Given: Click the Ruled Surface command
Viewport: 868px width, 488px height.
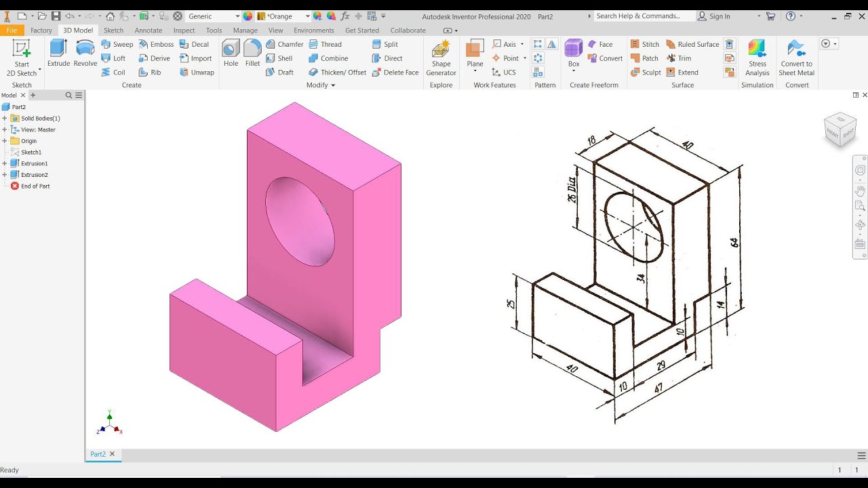Looking at the screenshot, I should pyautogui.click(x=692, y=44).
